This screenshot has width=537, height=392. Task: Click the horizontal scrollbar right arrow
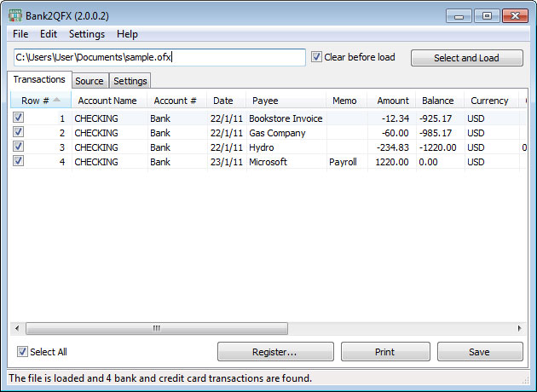(520, 328)
